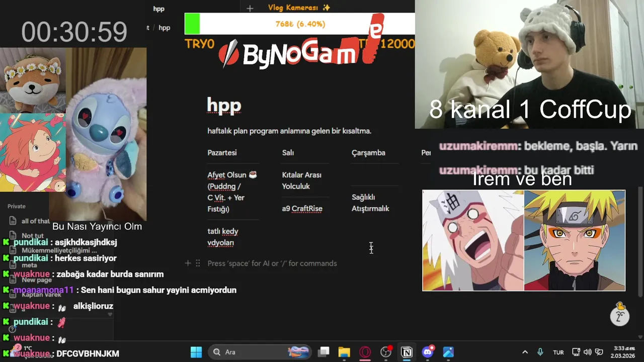Click the 'Sağlıklı Atıştırmalık' cell
Screen dimensions: 644x362
370,203
